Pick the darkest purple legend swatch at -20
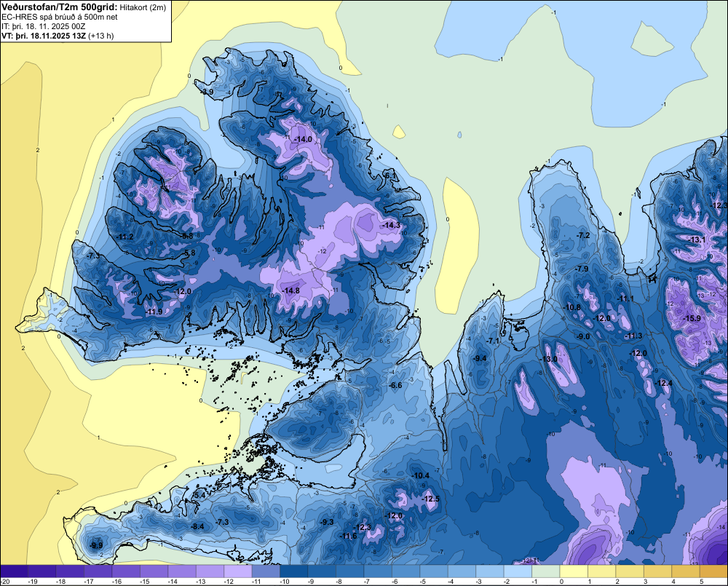 click(14, 571)
